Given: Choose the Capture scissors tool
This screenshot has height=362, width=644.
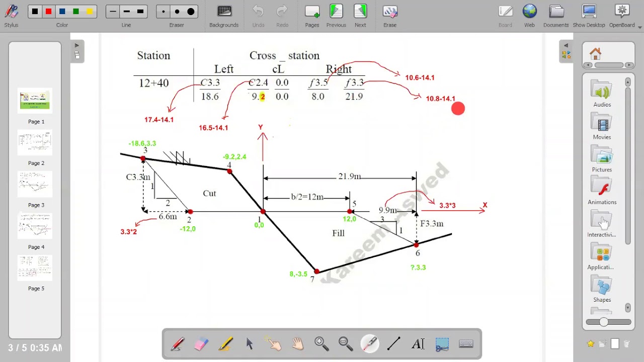Looking at the screenshot, I should [x=442, y=344].
